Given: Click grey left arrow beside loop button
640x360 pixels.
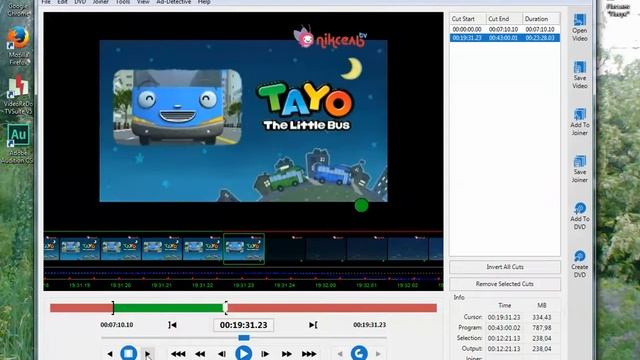Looking at the screenshot, I should pyautogui.click(x=340, y=354).
